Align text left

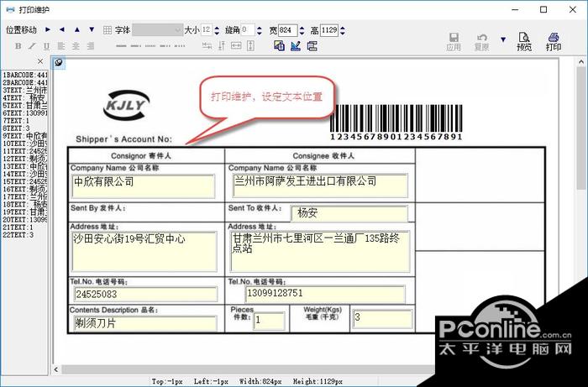tap(61, 46)
